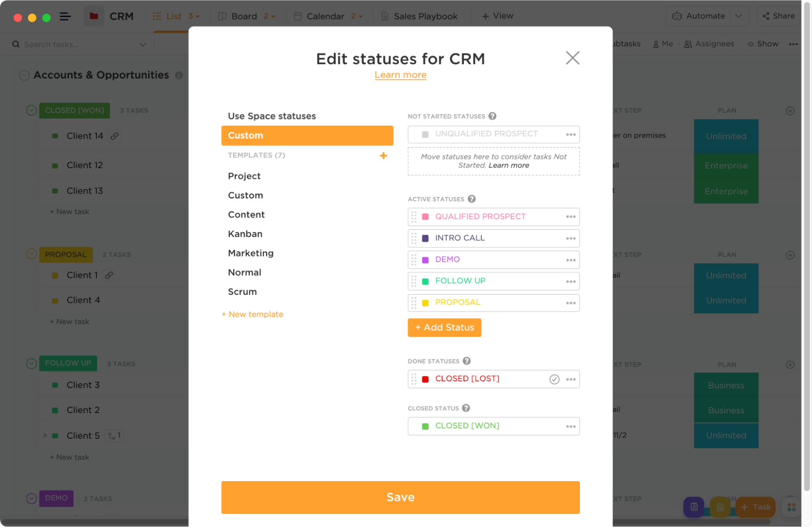812x527 pixels.
Task: Collapse the Proposal task group
Action: pyautogui.click(x=31, y=254)
